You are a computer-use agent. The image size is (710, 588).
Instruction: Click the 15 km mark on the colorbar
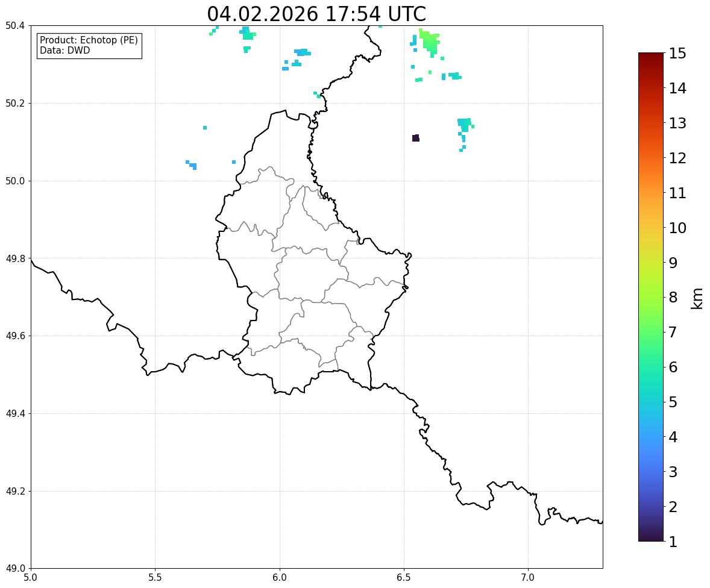tap(677, 54)
